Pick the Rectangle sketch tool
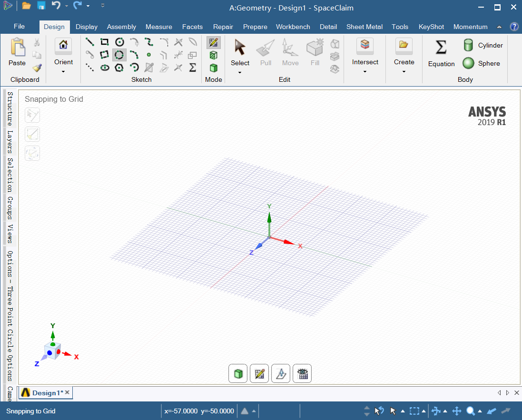The height and width of the screenshot is (420, 522). 105,42
